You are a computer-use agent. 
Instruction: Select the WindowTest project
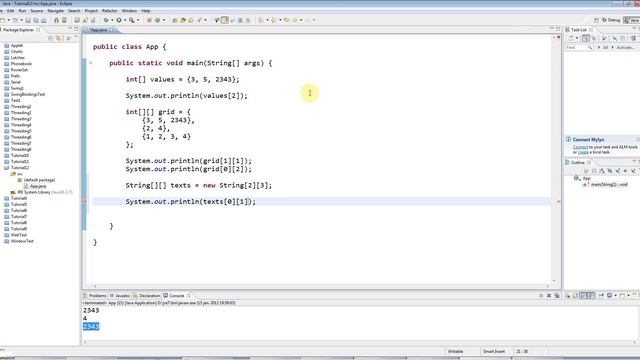point(19,241)
